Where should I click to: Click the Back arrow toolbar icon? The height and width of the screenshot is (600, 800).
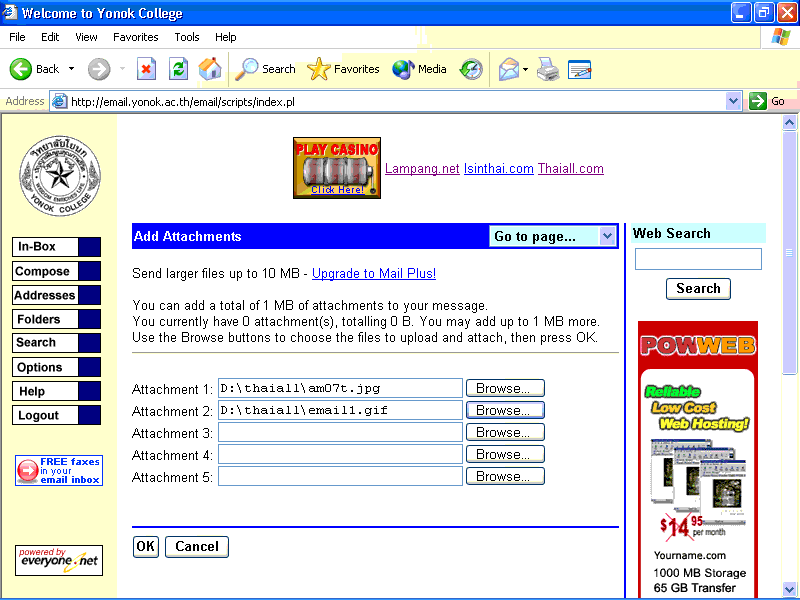21,69
